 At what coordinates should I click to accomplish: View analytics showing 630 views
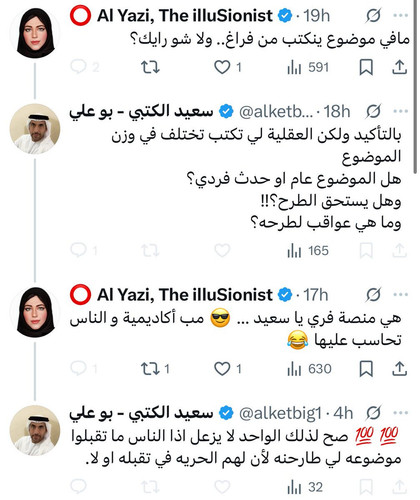[x=309, y=369]
